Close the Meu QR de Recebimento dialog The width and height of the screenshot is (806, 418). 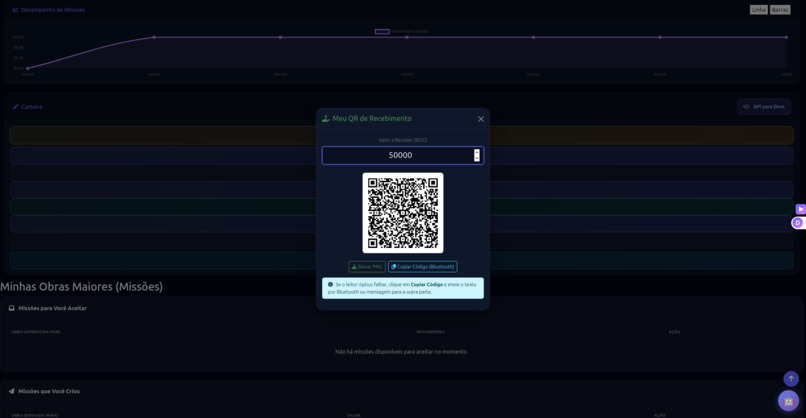(481, 119)
